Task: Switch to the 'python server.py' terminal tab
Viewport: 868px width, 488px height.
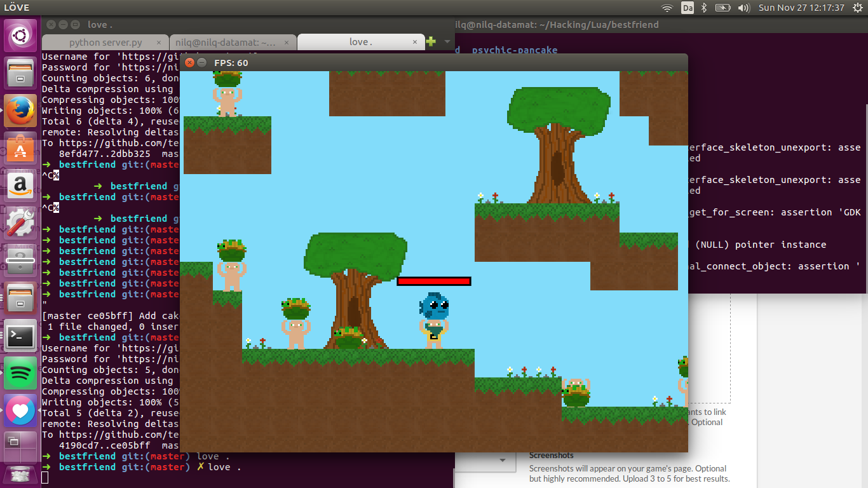Action: (x=105, y=42)
